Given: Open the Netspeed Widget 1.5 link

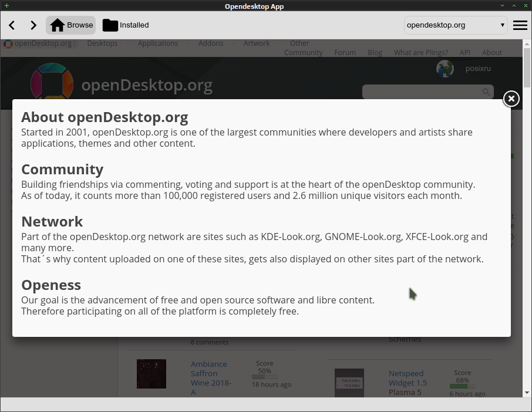Looking at the screenshot, I should (408, 378).
